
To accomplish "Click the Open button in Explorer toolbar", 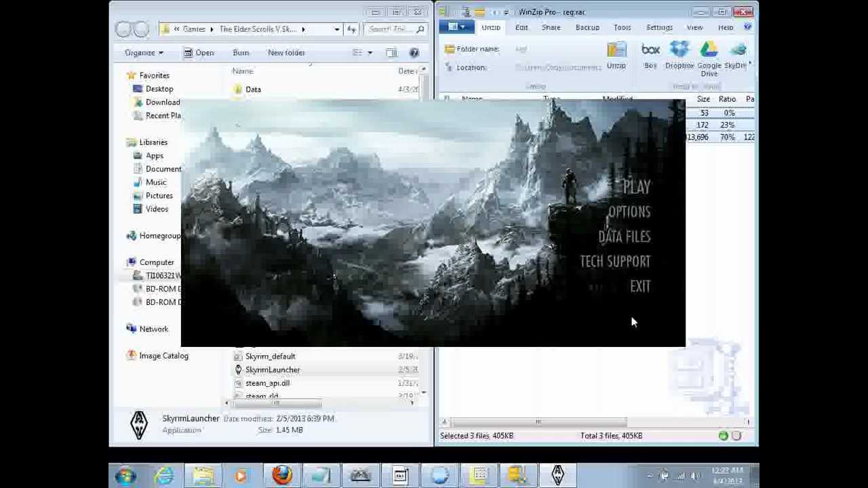I will [199, 53].
